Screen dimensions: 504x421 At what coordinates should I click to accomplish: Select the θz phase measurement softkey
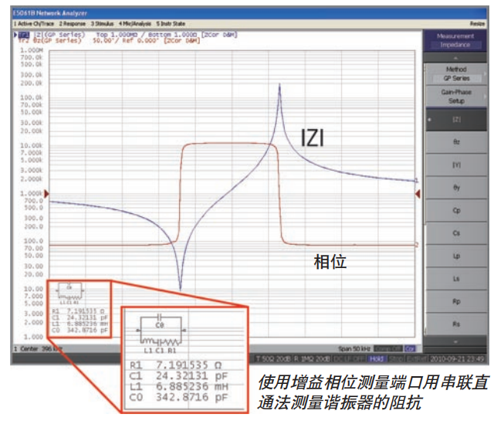point(455,142)
